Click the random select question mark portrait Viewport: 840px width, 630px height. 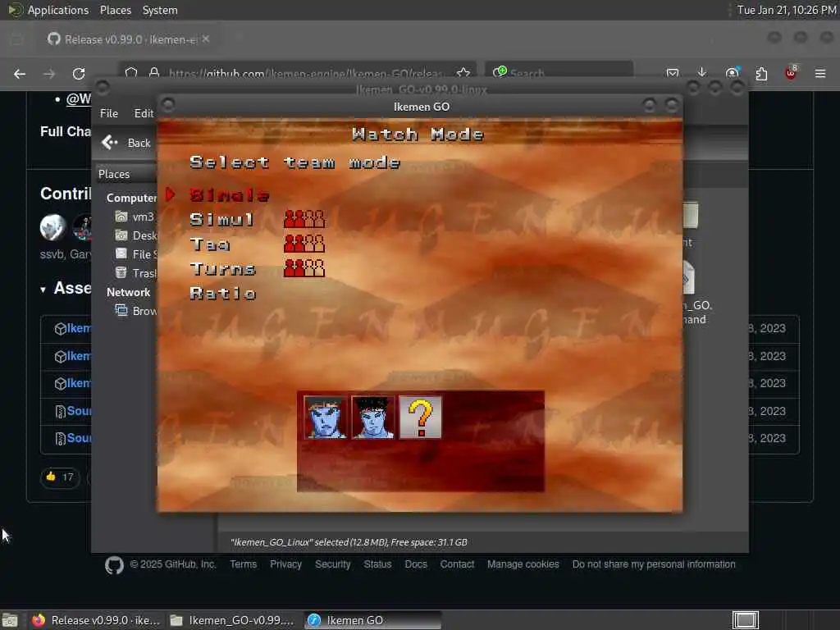click(421, 418)
